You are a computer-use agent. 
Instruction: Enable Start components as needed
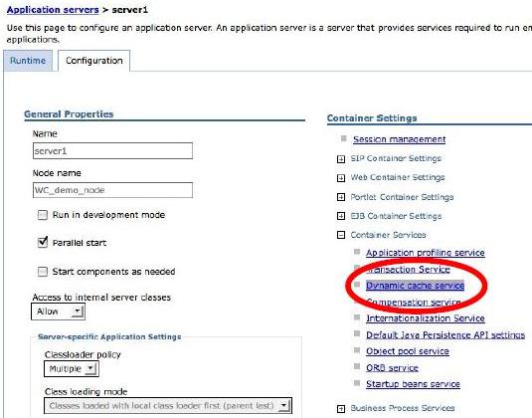point(43,272)
